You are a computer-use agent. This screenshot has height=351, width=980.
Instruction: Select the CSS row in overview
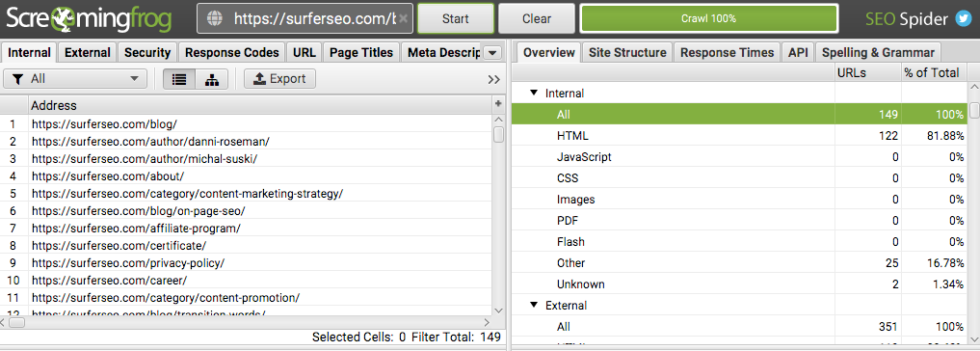[x=739, y=178]
